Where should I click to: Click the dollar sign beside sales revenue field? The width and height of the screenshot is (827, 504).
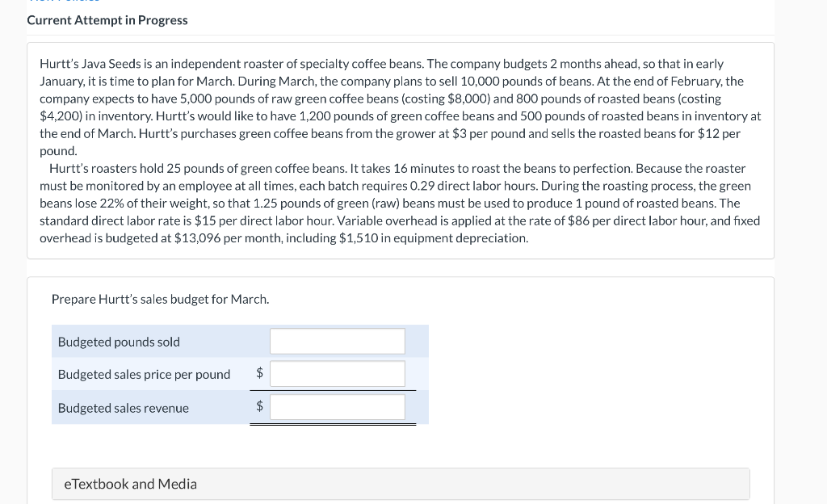click(x=259, y=407)
